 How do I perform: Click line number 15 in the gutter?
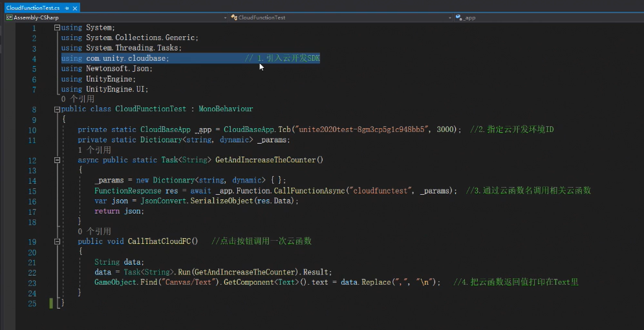(x=32, y=192)
